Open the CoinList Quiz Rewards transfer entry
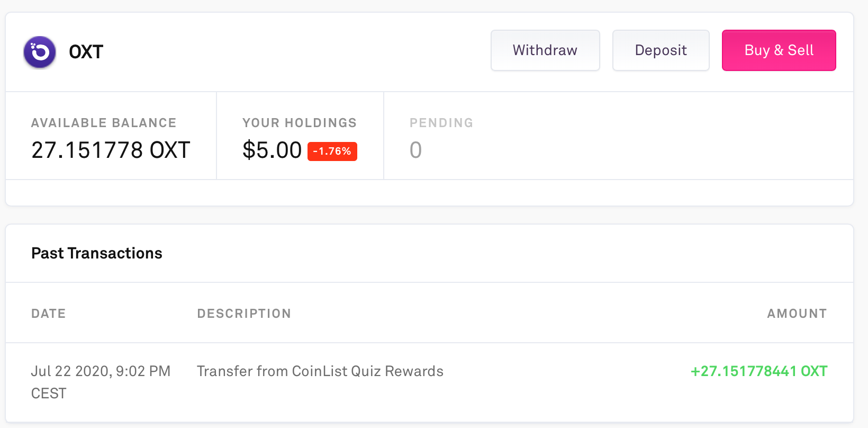Image resolution: width=868 pixels, height=428 pixels. (x=320, y=371)
